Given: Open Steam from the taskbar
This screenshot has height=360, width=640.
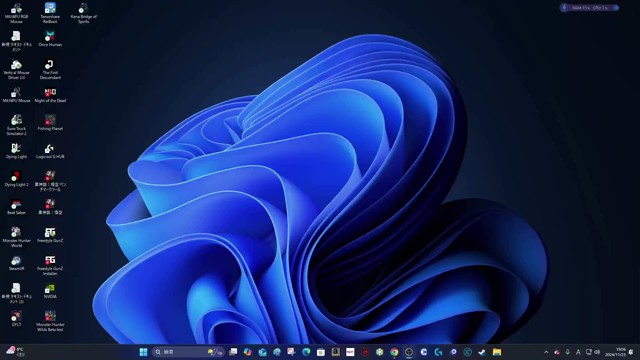Looking at the screenshot, I should [482, 352].
